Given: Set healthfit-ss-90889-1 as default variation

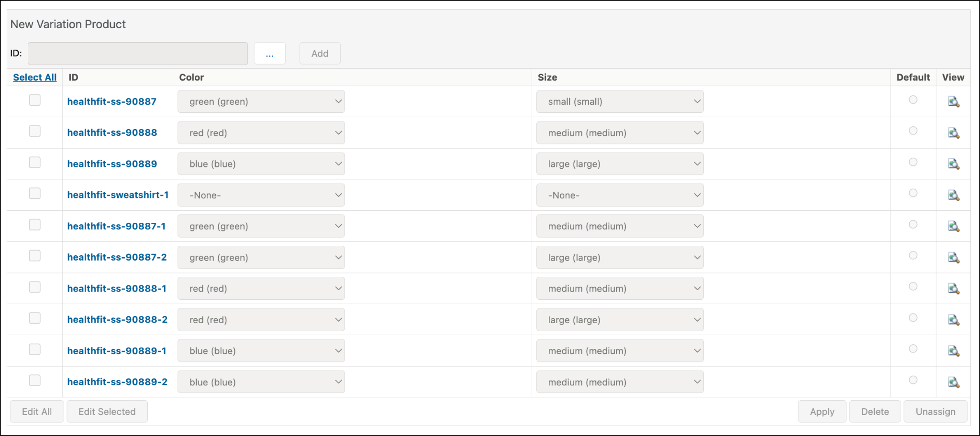Looking at the screenshot, I should coord(913,349).
